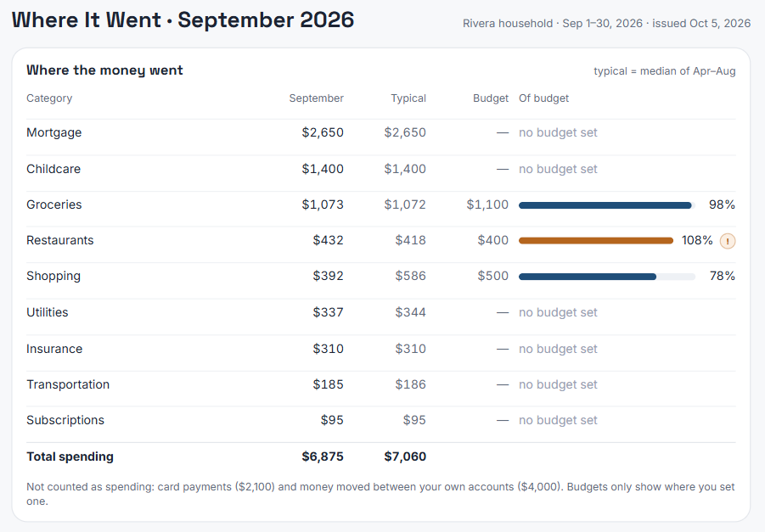Select the Shopping category row label
The width and height of the screenshot is (765, 532).
(53, 276)
